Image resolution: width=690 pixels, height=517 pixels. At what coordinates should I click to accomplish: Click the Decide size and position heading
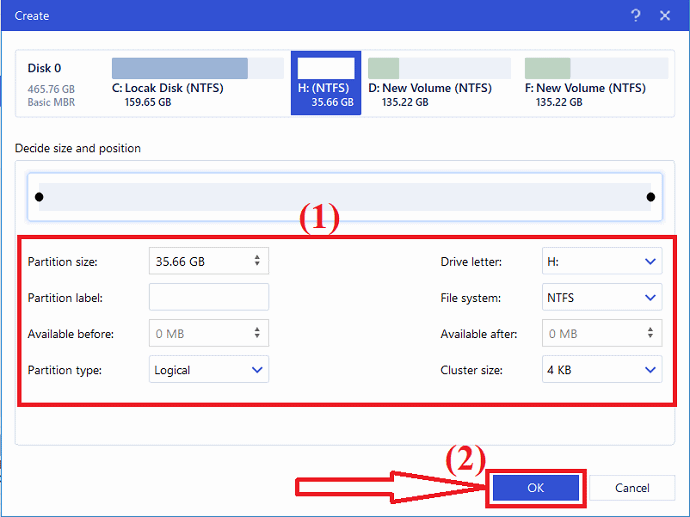[x=78, y=148]
